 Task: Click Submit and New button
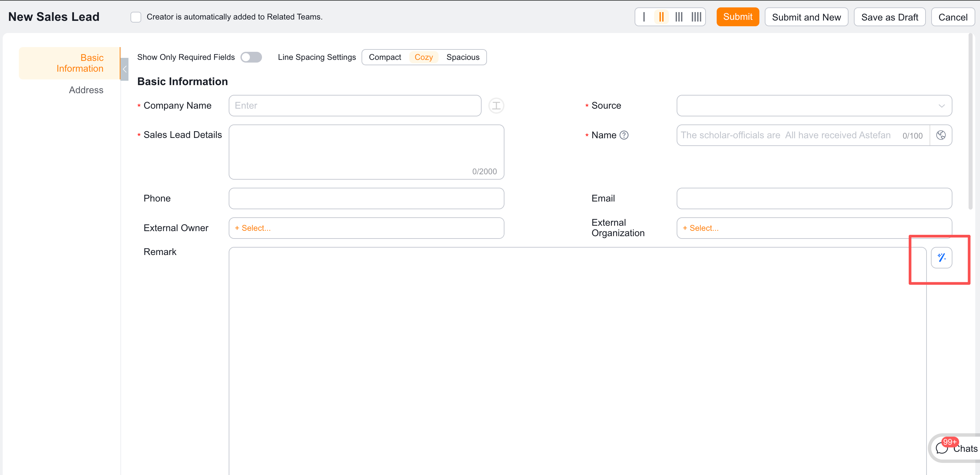(x=806, y=17)
